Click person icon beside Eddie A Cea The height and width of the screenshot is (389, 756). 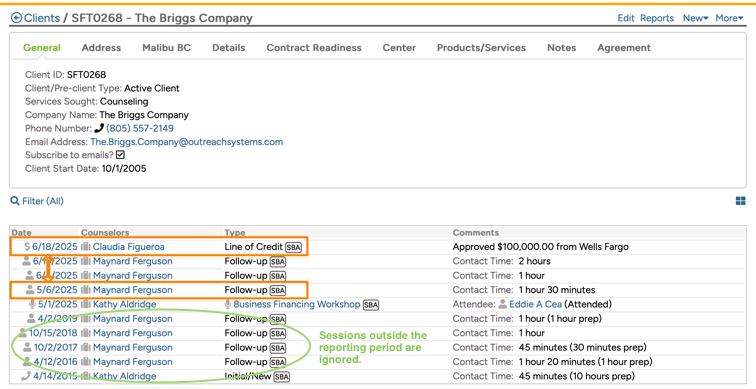[x=503, y=305]
